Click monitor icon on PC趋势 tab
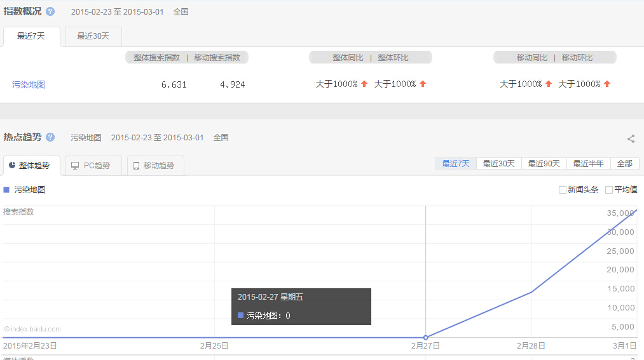644x360 pixels. coord(75,166)
